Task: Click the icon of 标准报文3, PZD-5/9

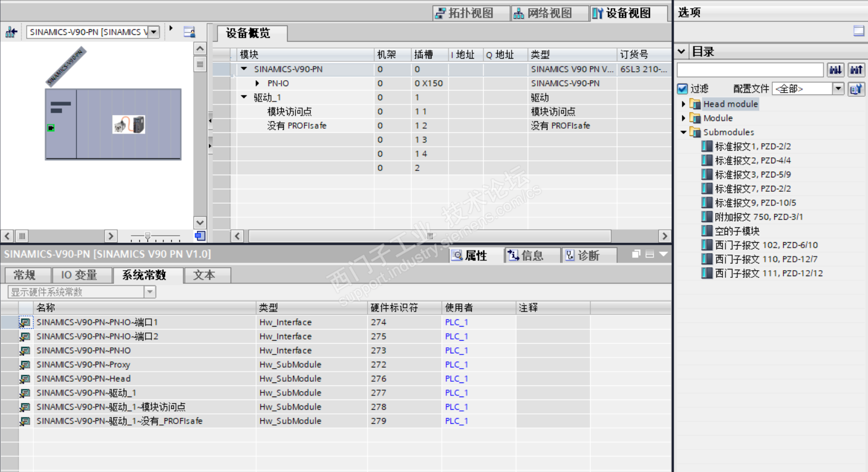Action: point(706,175)
